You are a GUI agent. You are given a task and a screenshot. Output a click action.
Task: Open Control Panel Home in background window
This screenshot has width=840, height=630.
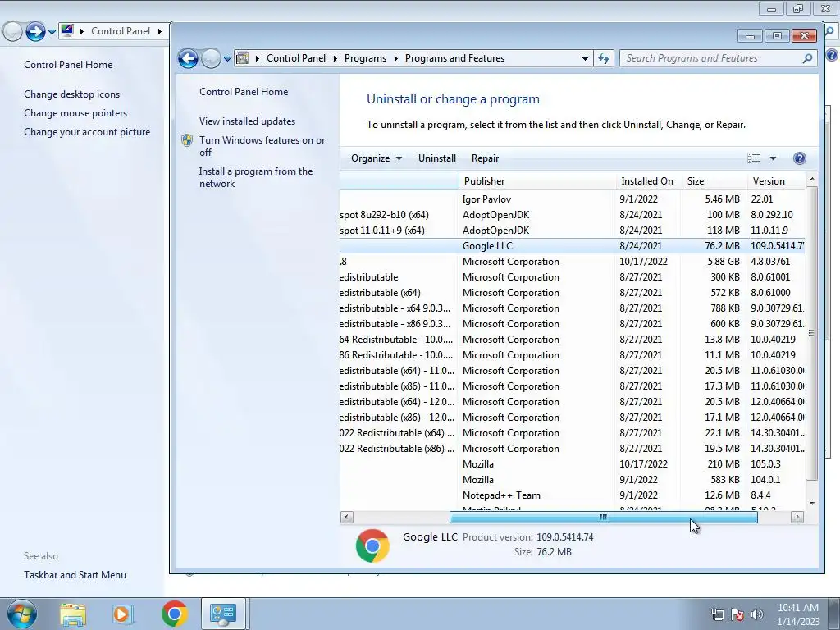(68, 65)
